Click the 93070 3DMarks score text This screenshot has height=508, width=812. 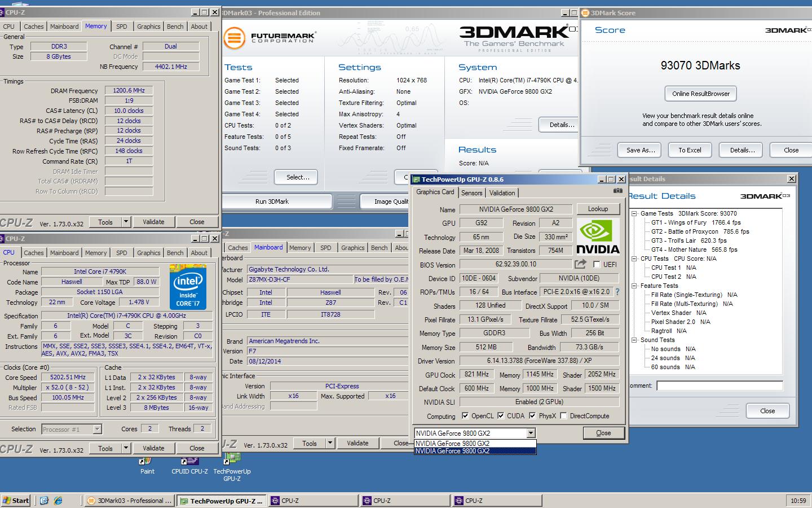point(700,65)
